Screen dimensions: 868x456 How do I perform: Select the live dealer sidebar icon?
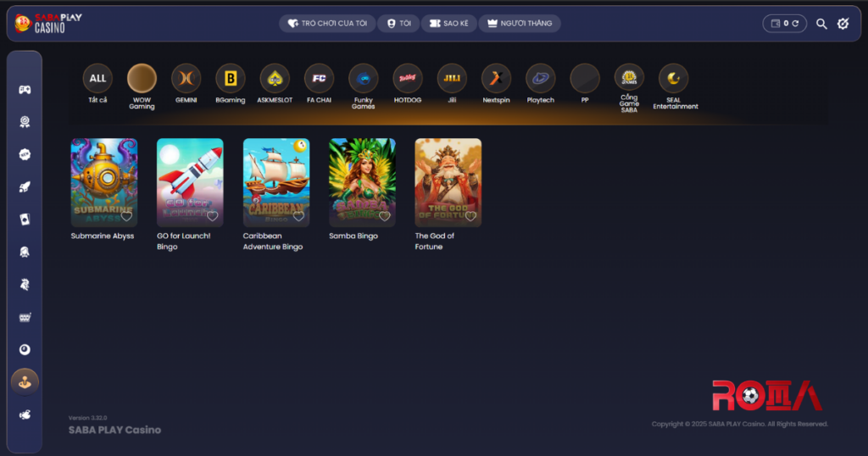pyautogui.click(x=25, y=252)
